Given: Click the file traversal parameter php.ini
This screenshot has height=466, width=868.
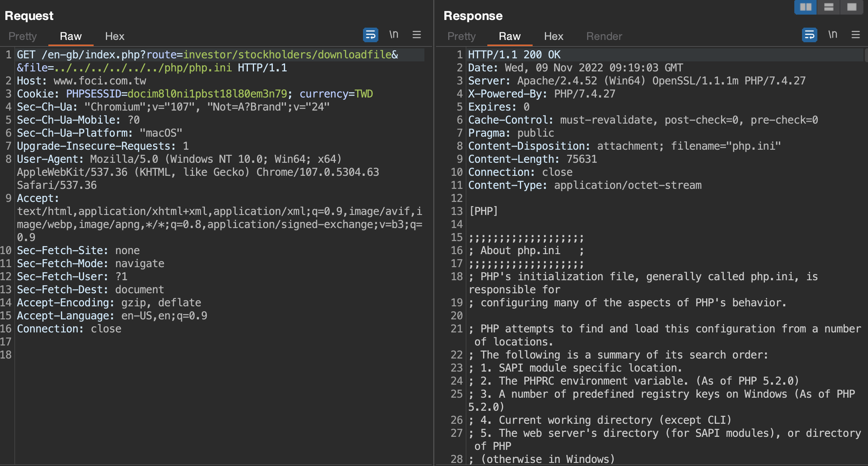Looking at the screenshot, I should click(143, 68).
